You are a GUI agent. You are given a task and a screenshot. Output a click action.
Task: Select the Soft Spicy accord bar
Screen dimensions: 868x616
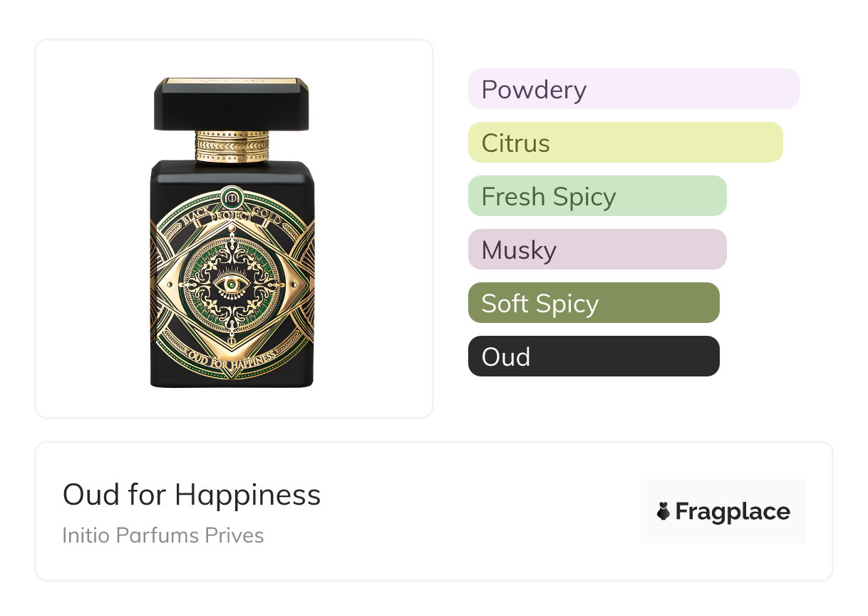point(593,303)
